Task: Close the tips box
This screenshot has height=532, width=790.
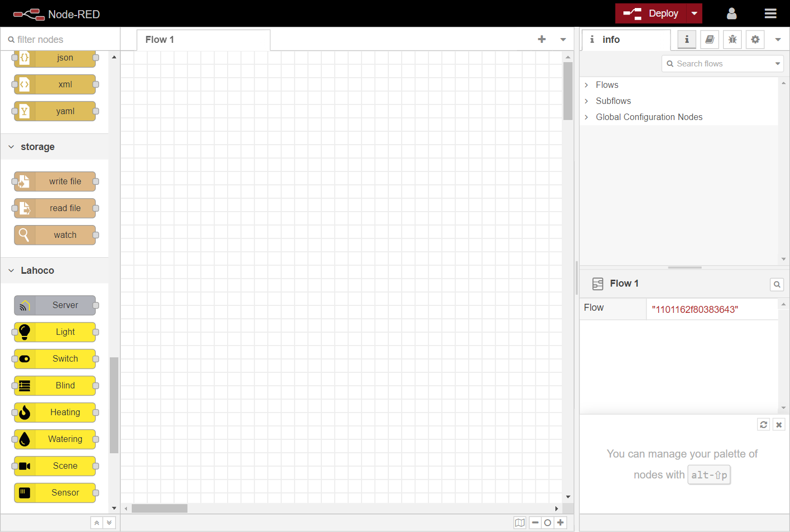Action: [x=779, y=424]
